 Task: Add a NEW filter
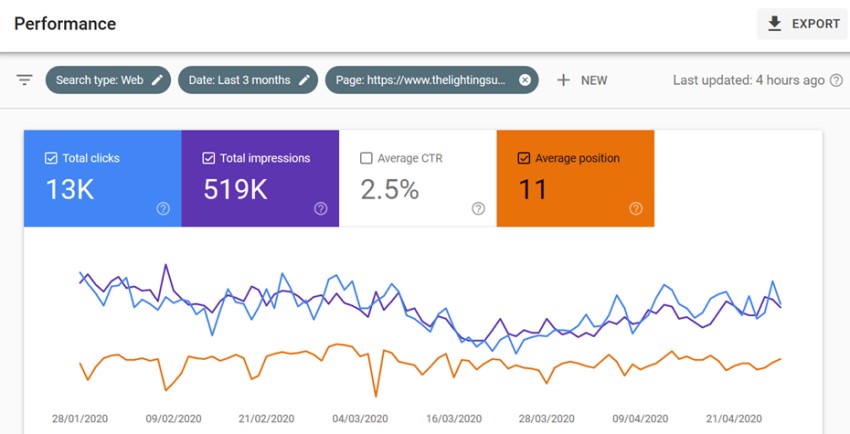(x=582, y=80)
